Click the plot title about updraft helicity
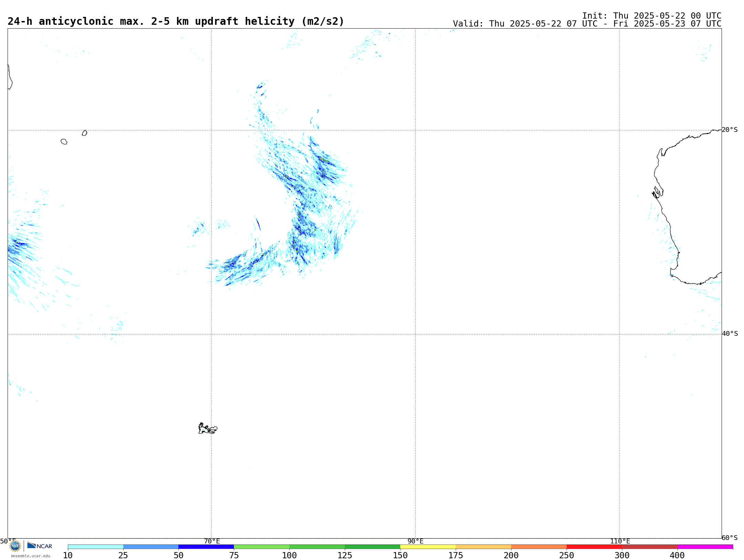Viewport: 744px width, 560px height. (176, 21)
